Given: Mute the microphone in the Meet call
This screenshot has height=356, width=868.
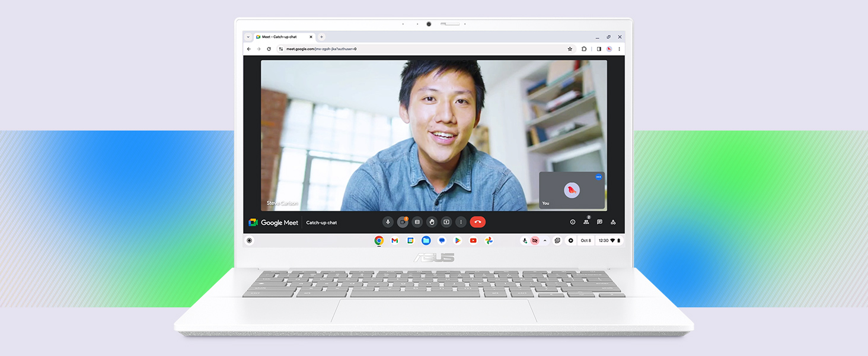Looking at the screenshot, I should (388, 222).
